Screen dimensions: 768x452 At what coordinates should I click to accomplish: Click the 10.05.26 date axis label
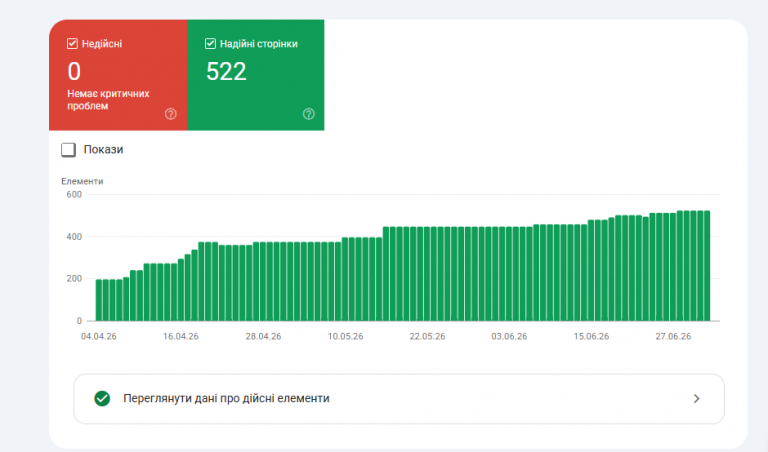point(345,336)
